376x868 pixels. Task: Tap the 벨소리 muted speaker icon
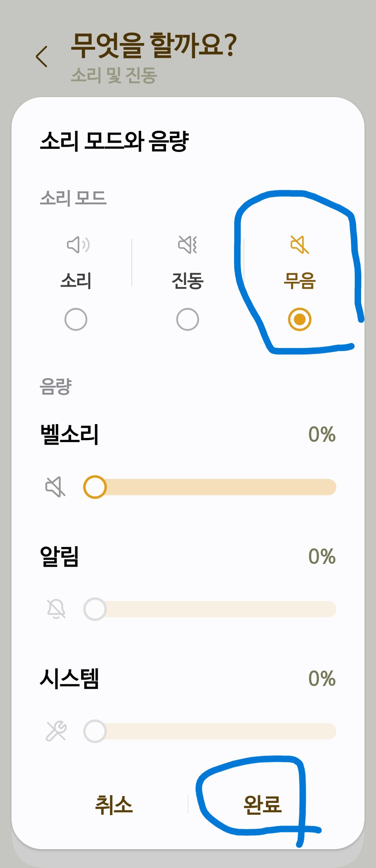point(55,487)
